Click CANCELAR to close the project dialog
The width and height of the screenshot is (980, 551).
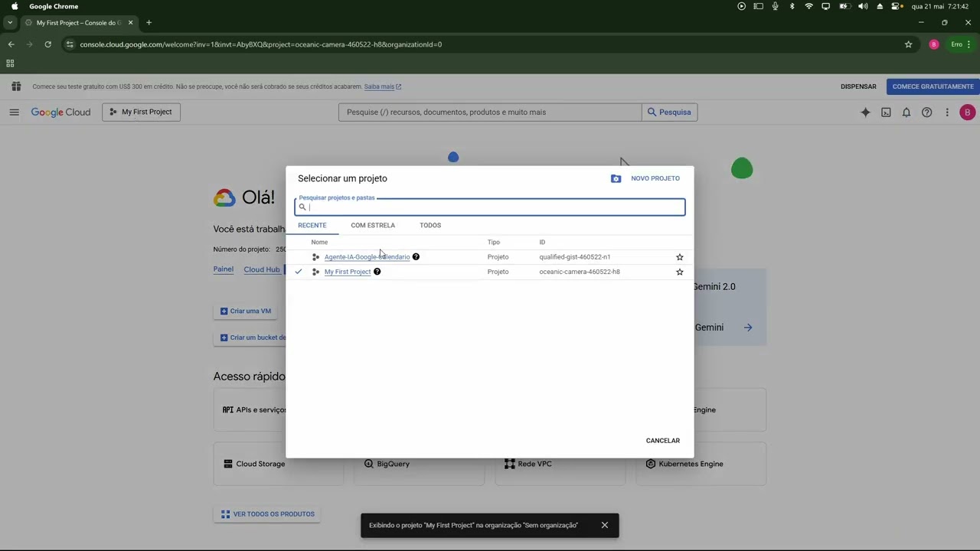[x=663, y=441]
